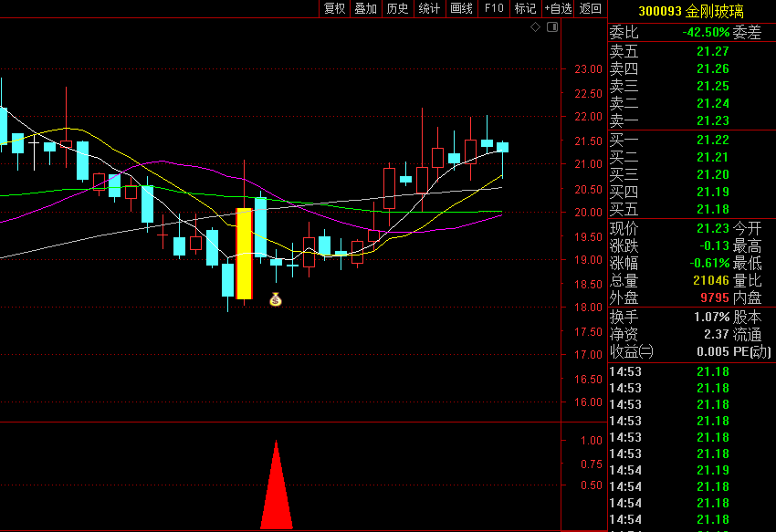Screen dimensions: 776x532
Task: Click the red triangle indicator spike
Action: 276,485
